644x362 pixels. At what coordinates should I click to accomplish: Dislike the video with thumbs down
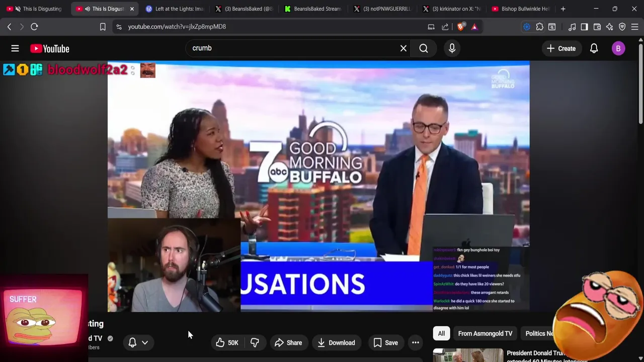click(255, 343)
